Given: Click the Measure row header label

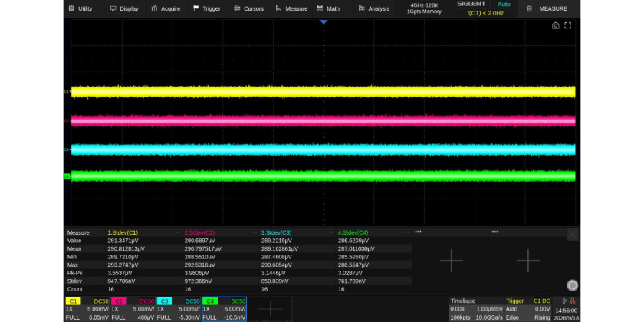Looking at the screenshot, I should (x=78, y=232).
